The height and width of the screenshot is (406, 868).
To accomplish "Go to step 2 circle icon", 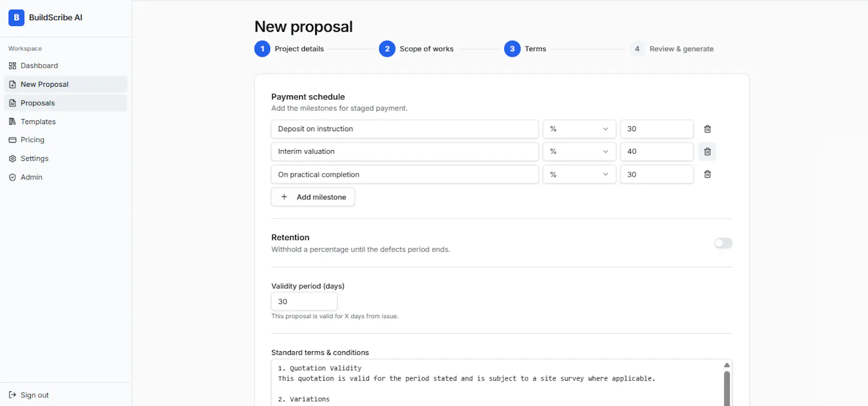I will click(387, 49).
